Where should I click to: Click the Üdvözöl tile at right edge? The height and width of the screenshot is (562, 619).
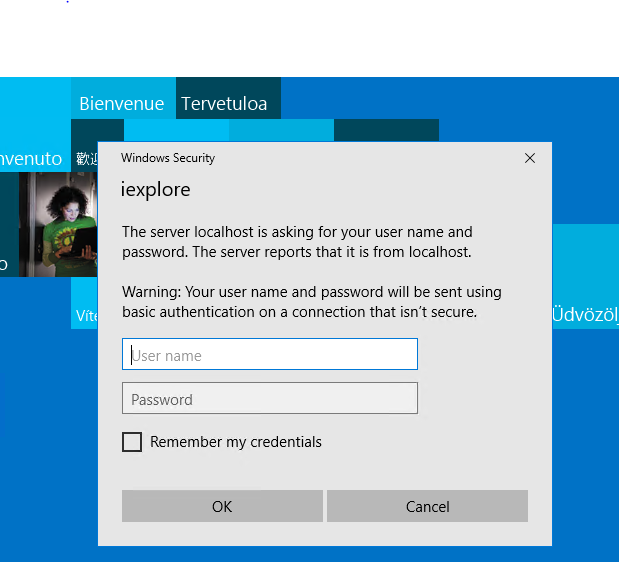click(x=585, y=276)
